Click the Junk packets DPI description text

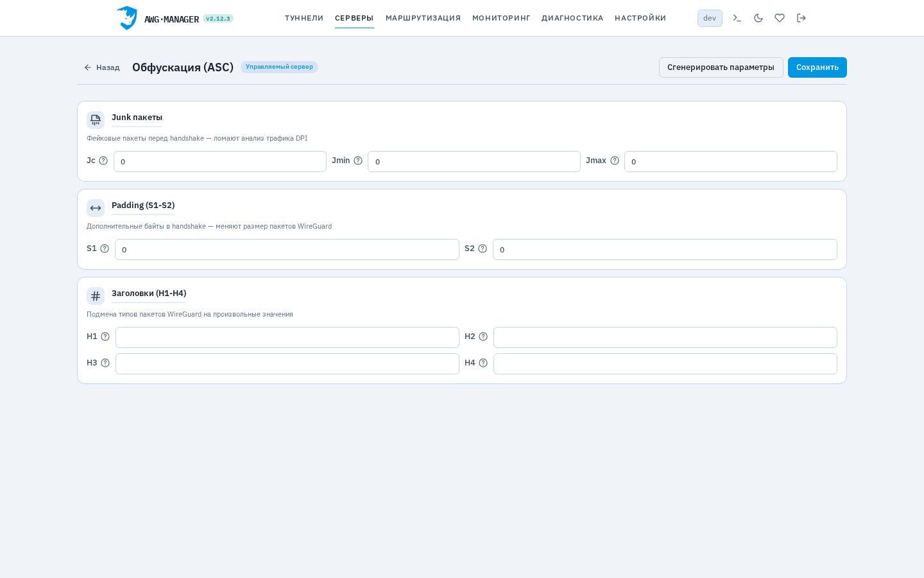point(197,138)
